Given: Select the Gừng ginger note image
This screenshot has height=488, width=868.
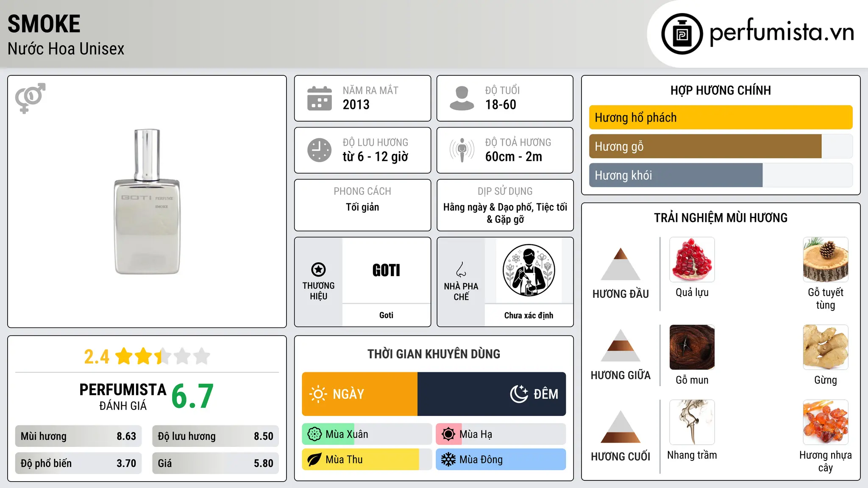Looking at the screenshot, I should 826,347.
